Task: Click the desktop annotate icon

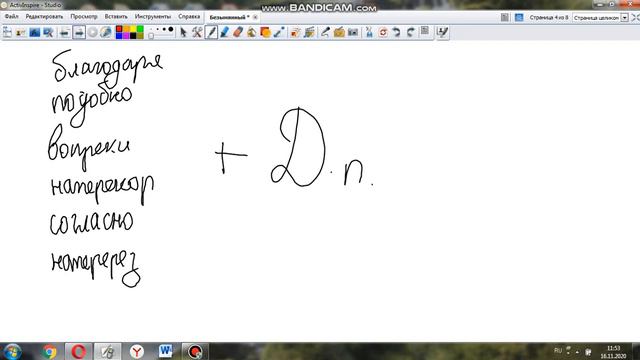Action: (34, 32)
